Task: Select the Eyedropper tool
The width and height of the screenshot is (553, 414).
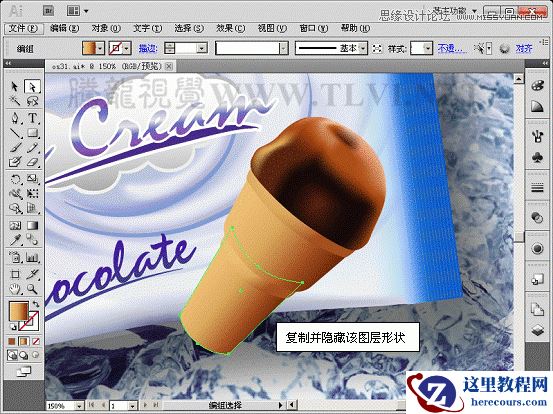Action: [15, 240]
